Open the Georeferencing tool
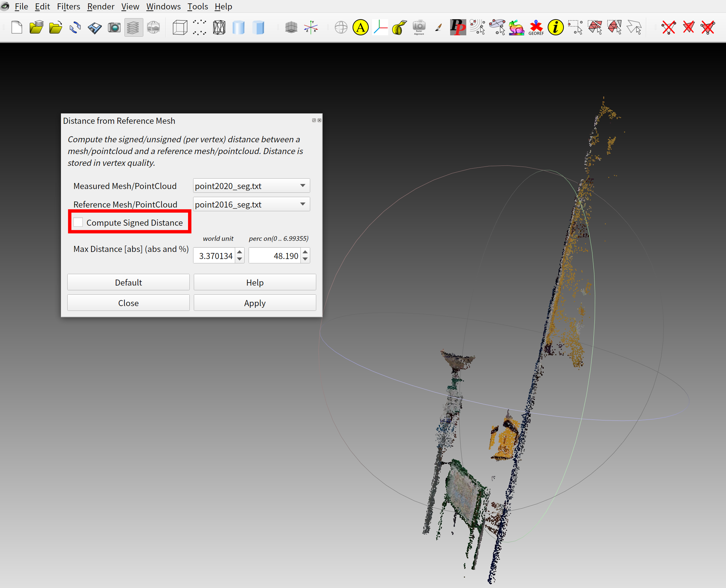 [x=536, y=28]
